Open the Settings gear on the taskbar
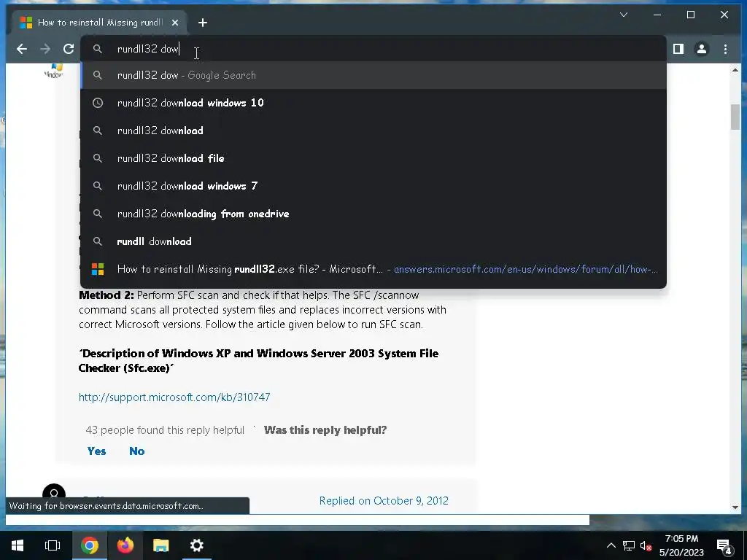Viewport: 747px width, 560px height. point(196,545)
